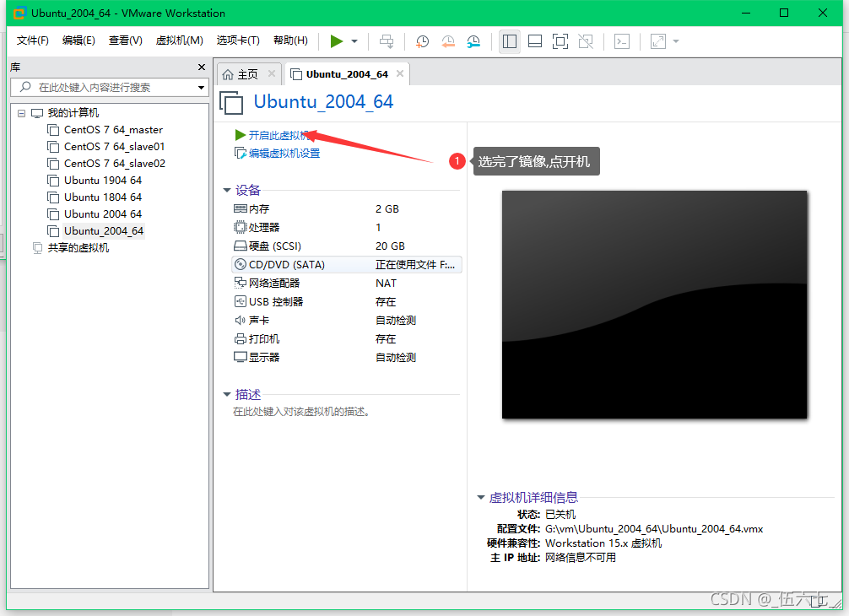Open the power options dropdown arrow beside play

point(354,41)
